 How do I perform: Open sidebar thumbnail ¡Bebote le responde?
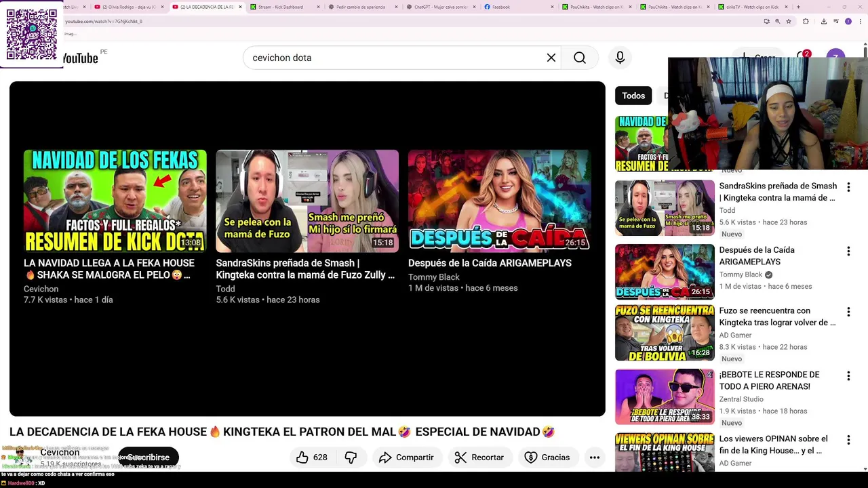[665, 397]
